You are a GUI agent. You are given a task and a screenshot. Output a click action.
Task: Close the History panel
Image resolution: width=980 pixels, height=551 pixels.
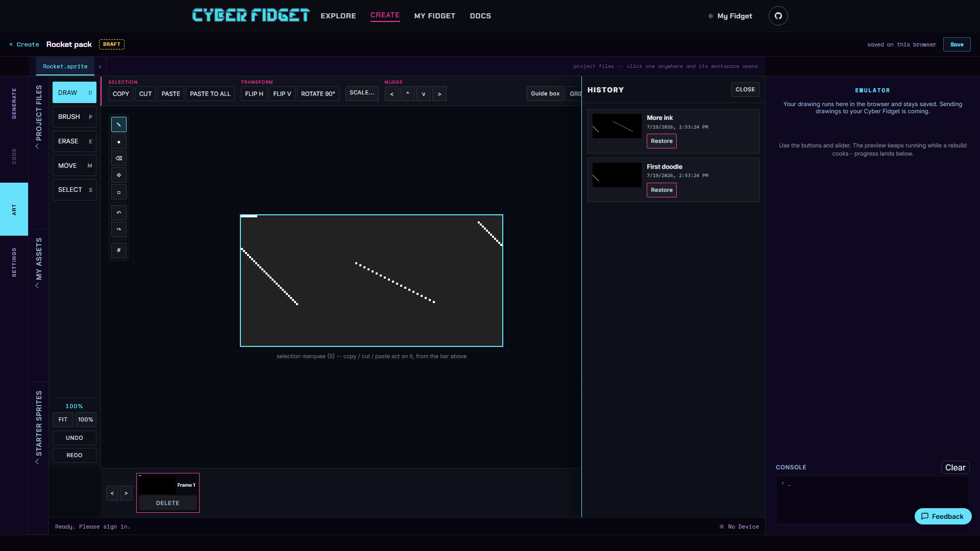pos(745,90)
